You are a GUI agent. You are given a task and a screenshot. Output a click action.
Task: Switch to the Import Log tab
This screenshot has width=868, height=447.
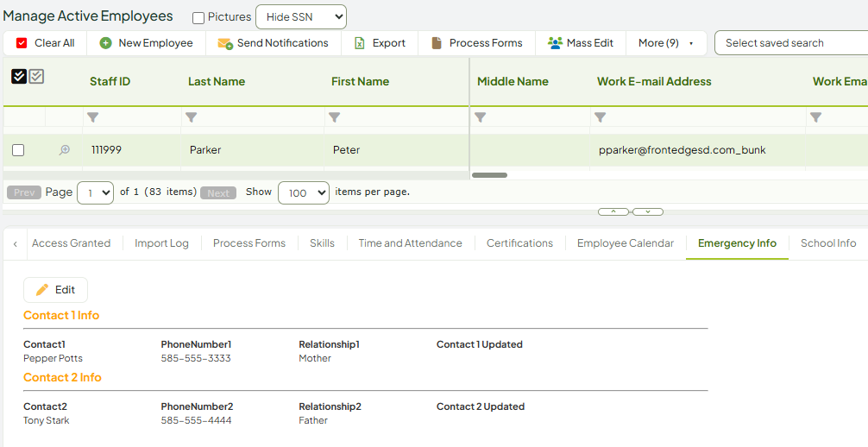click(x=161, y=243)
